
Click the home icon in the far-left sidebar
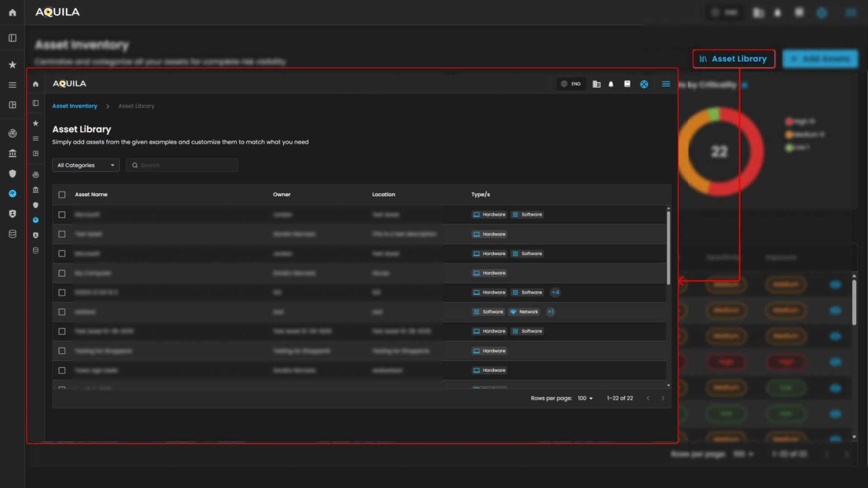[12, 13]
